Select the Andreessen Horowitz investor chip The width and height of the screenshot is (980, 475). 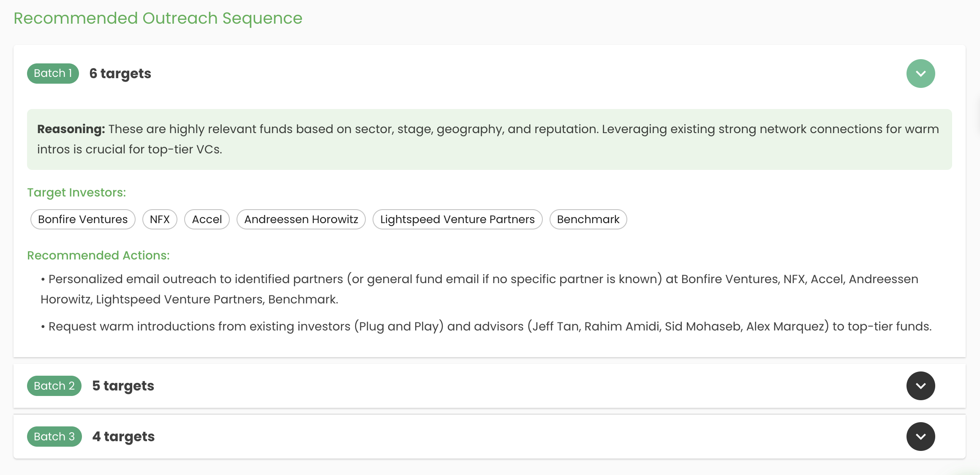pyautogui.click(x=301, y=219)
